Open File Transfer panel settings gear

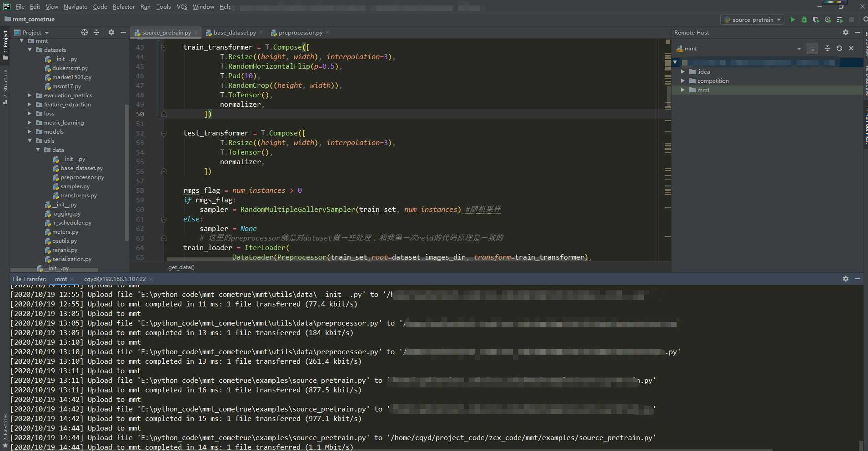(846, 279)
